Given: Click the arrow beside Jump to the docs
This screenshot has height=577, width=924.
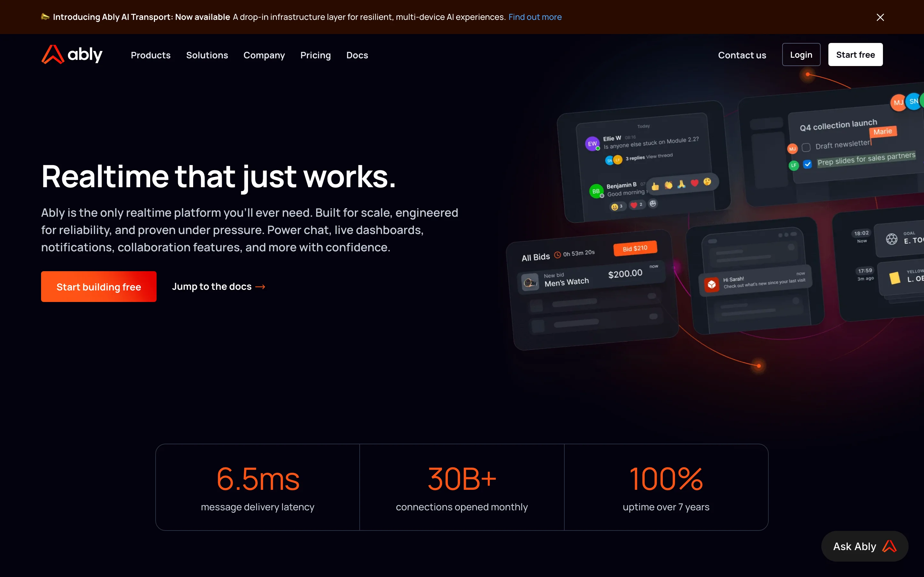Looking at the screenshot, I should [x=261, y=287].
